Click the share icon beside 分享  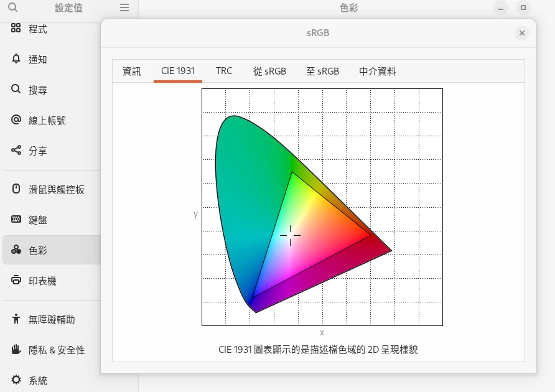click(16, 151)
